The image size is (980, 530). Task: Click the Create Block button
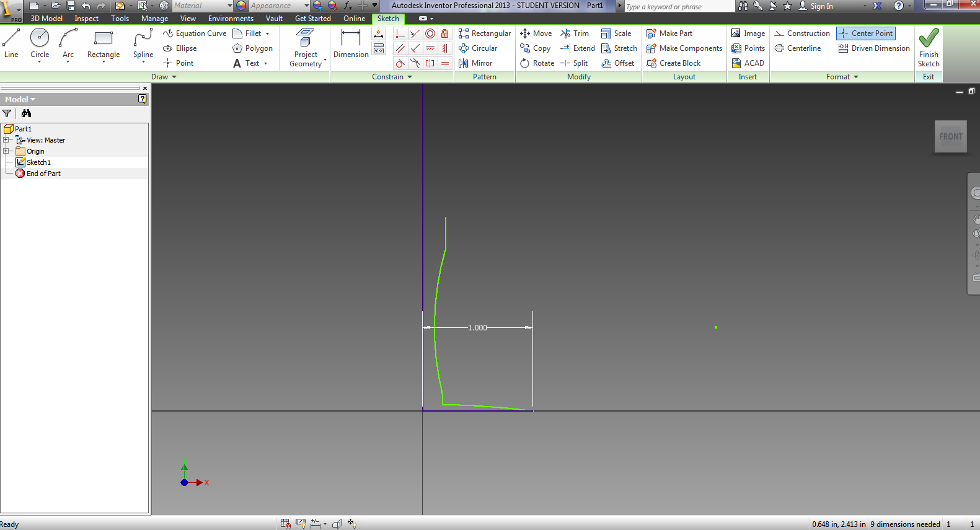[x=673, y=63]
